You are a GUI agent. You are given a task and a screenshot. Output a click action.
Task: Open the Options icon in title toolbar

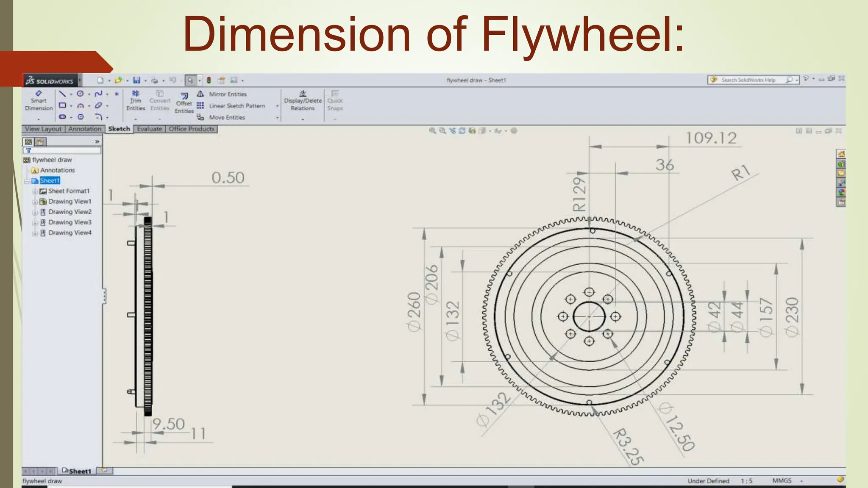pos(234,80)
